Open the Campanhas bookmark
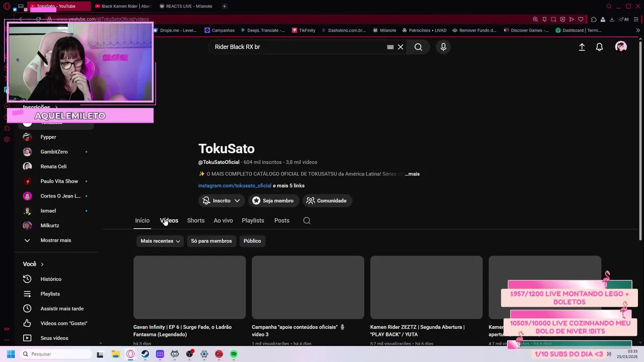 220,30
